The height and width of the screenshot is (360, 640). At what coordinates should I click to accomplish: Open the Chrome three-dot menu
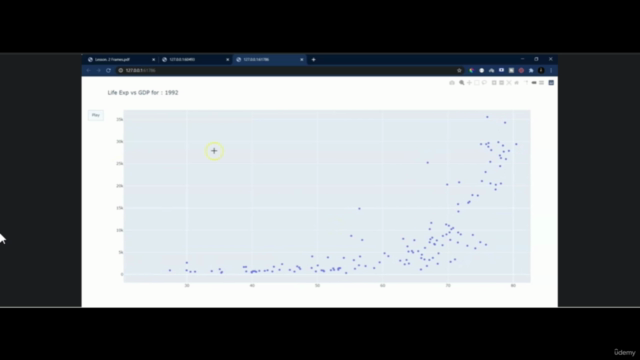551,71
